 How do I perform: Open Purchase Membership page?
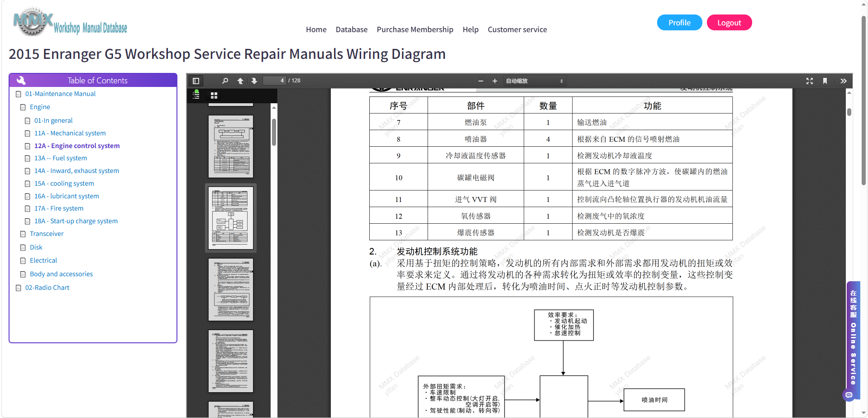tap(415, 29)
